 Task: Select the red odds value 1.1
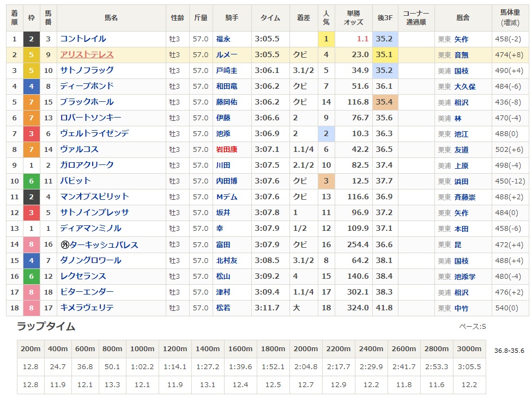coord(362,39)
